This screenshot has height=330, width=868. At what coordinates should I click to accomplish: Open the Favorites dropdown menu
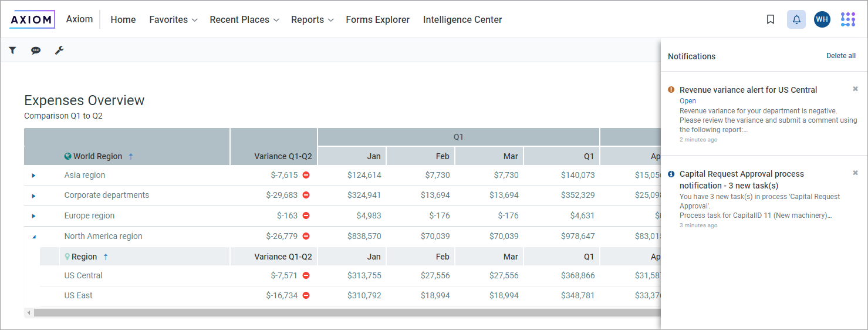pyautogui.click(x=173, y=19)
